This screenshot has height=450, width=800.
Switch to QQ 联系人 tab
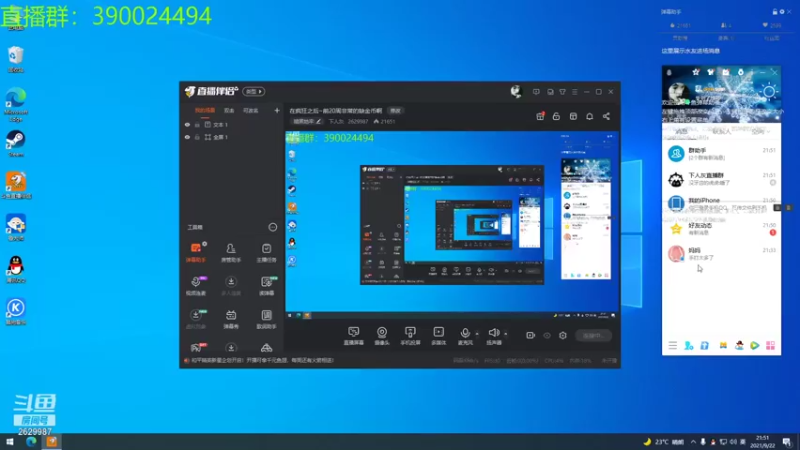coord(721,132)
